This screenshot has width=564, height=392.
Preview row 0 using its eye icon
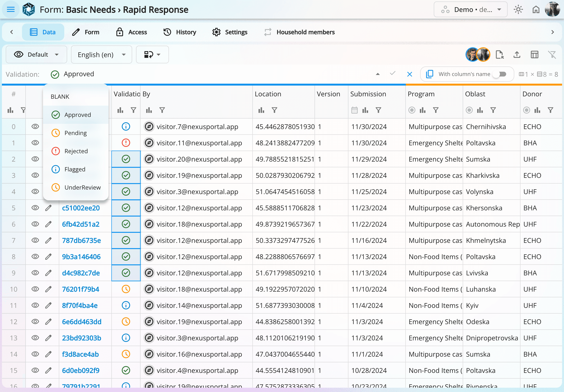[x=35, y=126]
